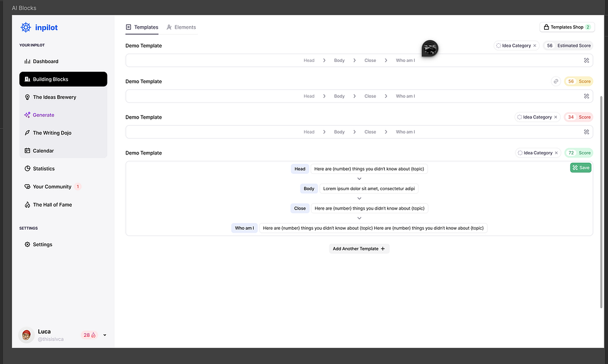The height and width of the screenshot is (364, 608).
Task: Click the Ideas Brewery lightbulb icon
Action: point(27,97)
